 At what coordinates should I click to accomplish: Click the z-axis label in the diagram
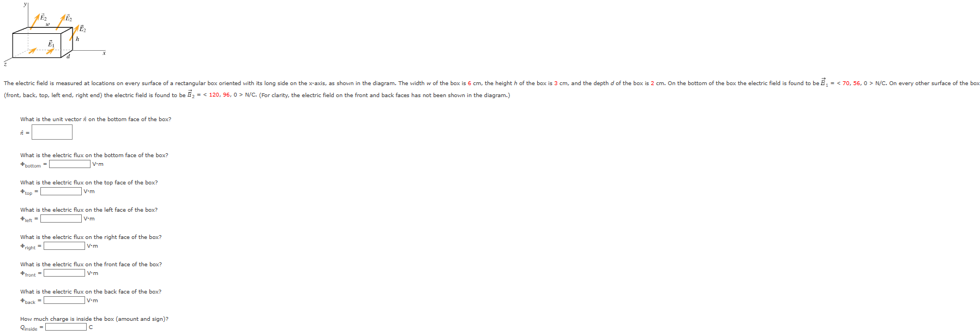coord(5,64)
